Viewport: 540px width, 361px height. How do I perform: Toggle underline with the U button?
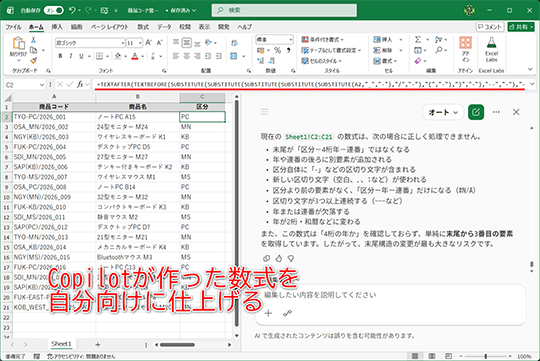click(81, 56)
